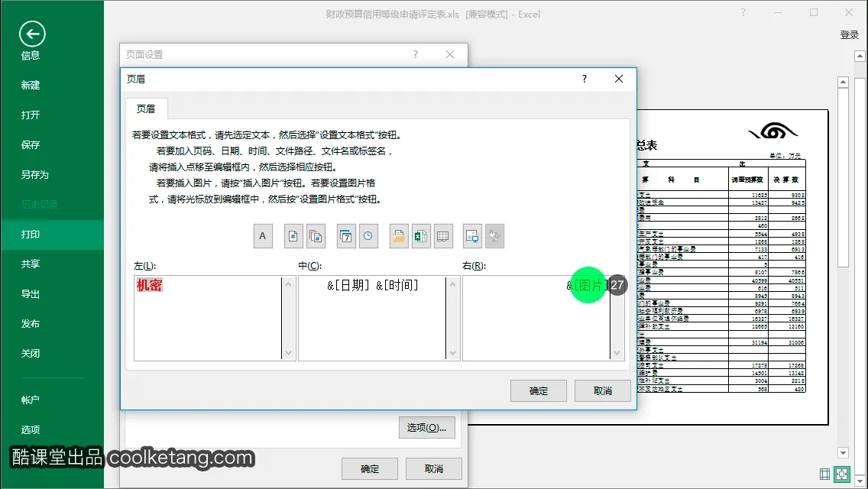Click print preview scrollbar up arrow
This screenshot has width=868, height=489.
843,82
